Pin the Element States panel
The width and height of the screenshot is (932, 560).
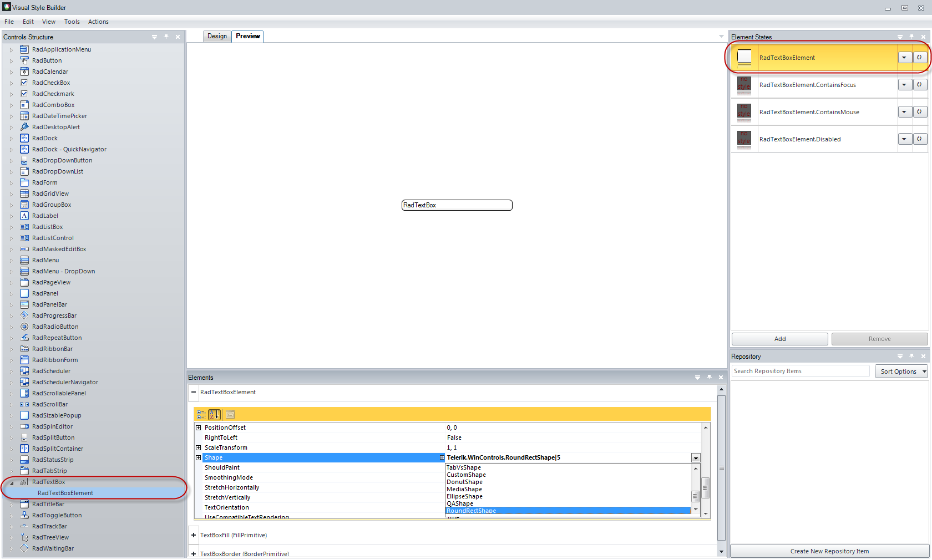coord(911,37)
